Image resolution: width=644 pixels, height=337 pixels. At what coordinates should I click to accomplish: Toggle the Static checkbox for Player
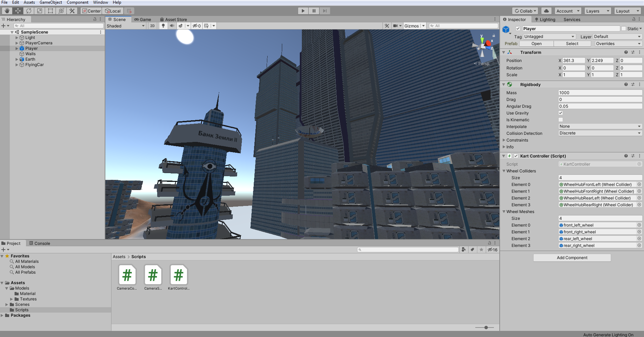624,29
